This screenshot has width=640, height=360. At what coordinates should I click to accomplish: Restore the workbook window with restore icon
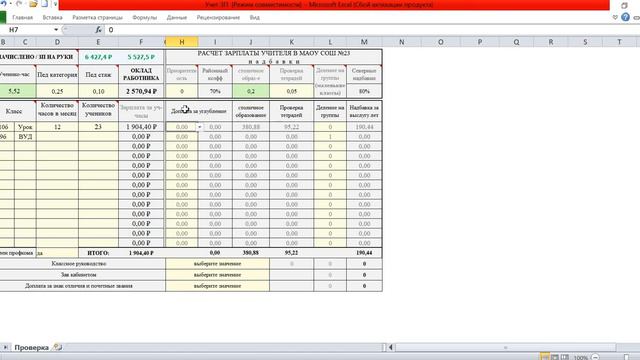click(x=624, y=5)
